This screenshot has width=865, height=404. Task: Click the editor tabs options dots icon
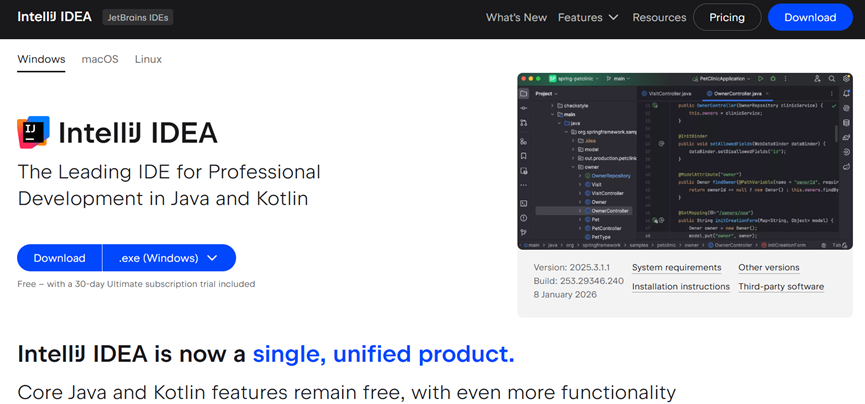click(832, 94)
